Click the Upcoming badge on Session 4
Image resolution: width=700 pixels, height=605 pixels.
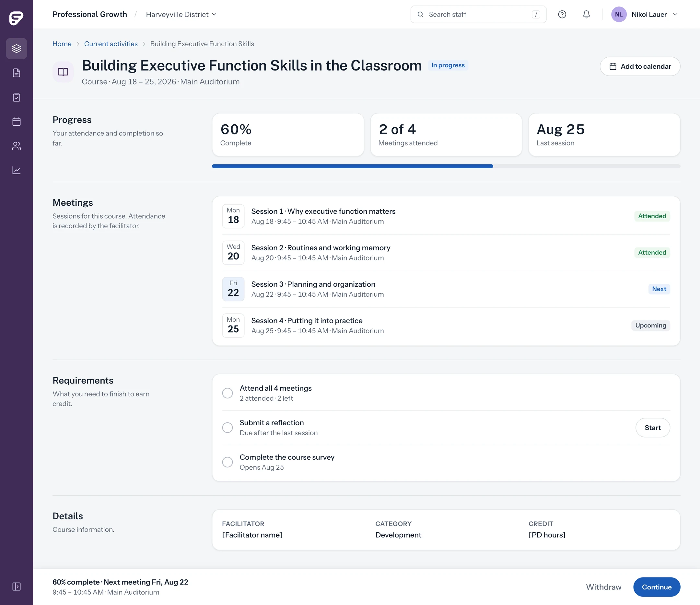pos(651,325)
